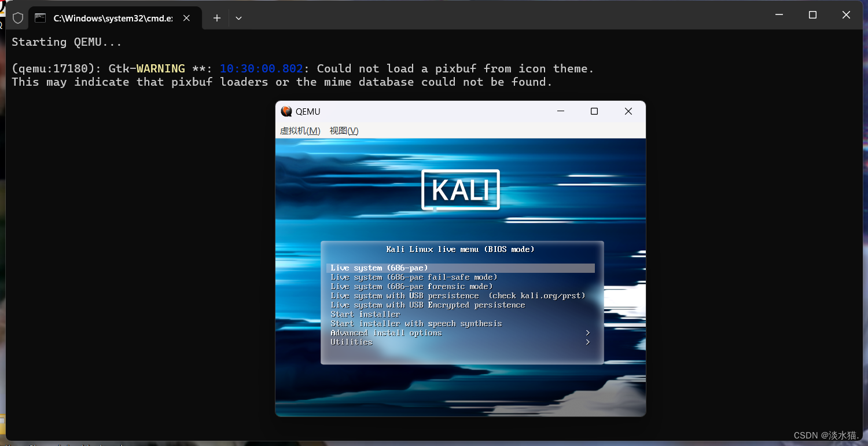The image size is (868, 446).
Task: Select Live system (686-pae fail-safe mode)
Action: pyautogui.click(x=414, y=277)
